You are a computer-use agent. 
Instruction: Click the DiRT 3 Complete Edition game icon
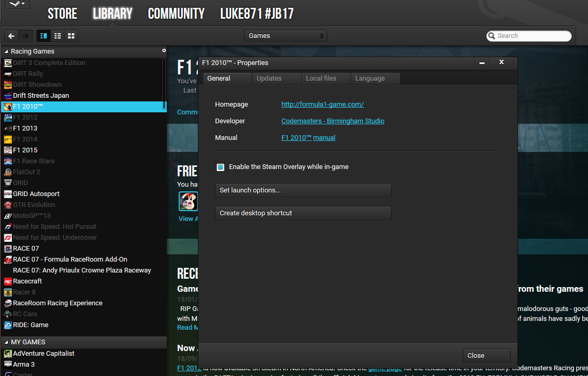(x=8, y=63)
